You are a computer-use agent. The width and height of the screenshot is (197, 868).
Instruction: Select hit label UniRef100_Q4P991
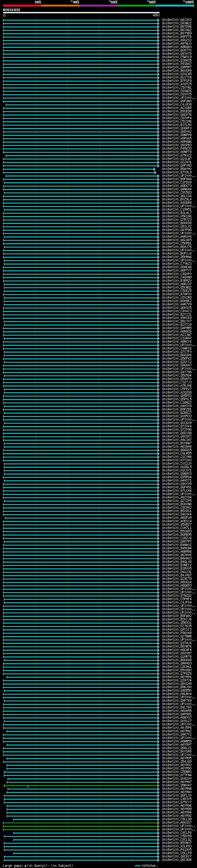177,714
